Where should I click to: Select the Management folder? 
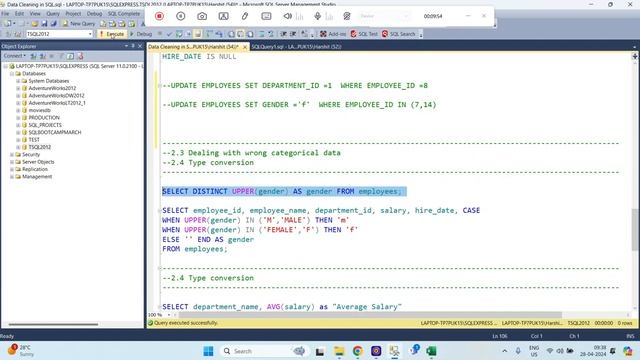[x=37, y=176]
